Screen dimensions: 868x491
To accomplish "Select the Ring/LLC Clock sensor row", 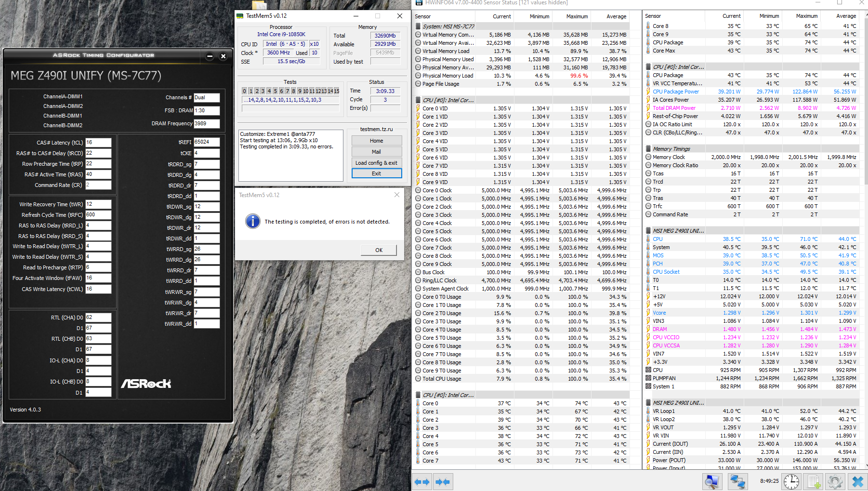I will pos(439,280).
